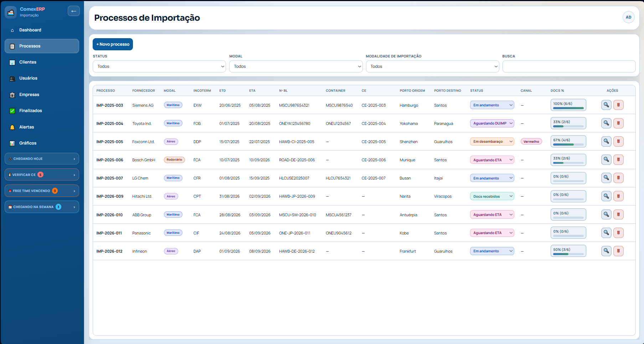
Task: Open Finalizados in the sidebar
Action: [42, 111]
